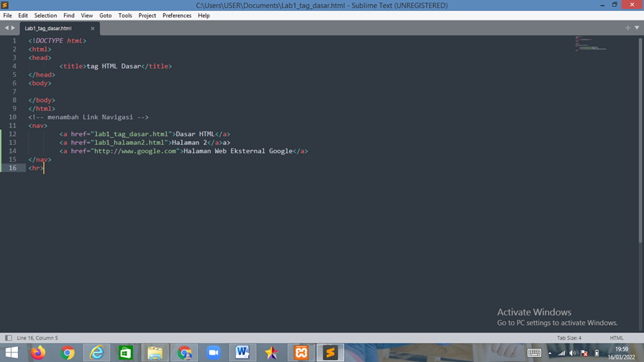
Task: Open the touch keyboard tray icon
Action: 534,353
